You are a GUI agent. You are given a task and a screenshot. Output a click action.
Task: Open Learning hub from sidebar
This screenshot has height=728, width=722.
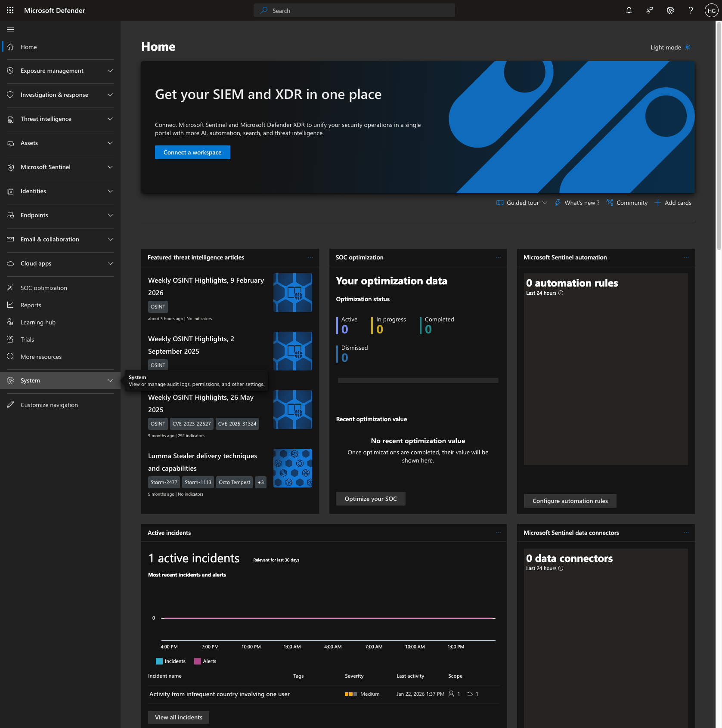click(x=38, y=322)
